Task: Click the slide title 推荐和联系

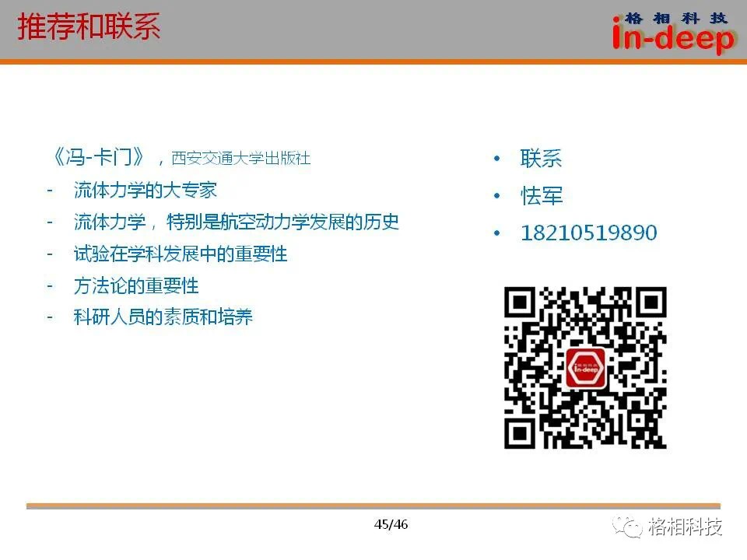Action: tap(89, 26)
